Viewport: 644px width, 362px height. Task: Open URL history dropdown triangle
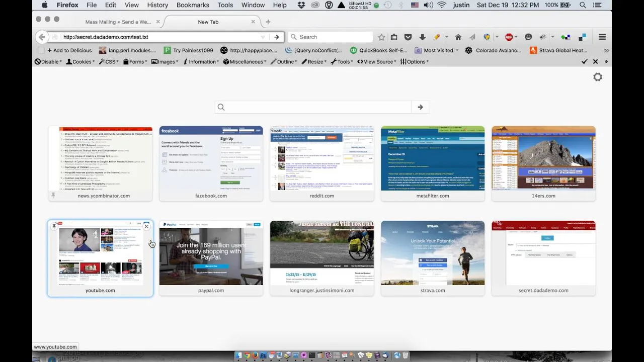[263, 37]
